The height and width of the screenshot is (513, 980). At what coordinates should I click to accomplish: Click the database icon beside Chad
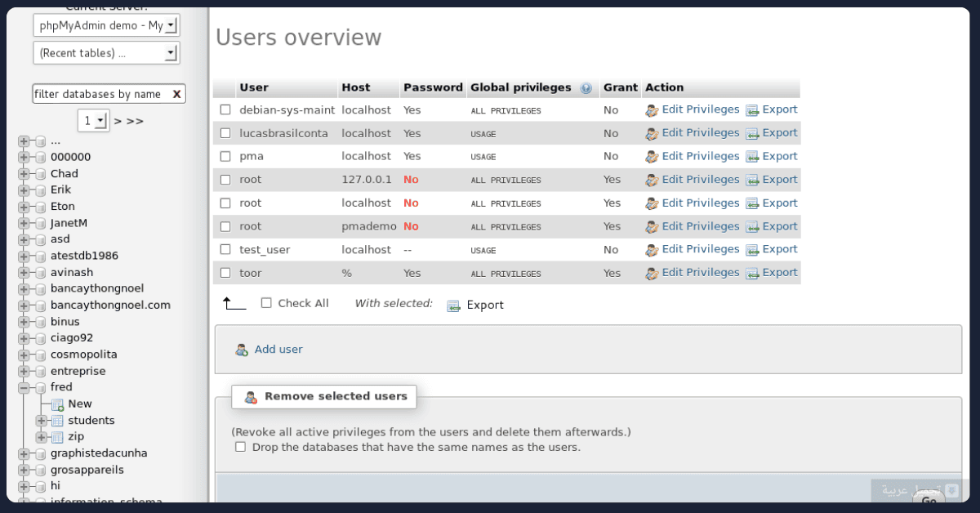click(x=40, y=174)
